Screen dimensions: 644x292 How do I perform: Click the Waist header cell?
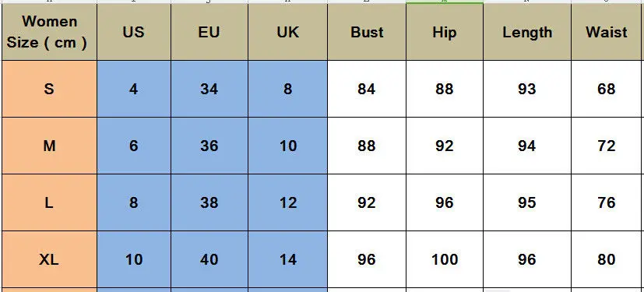pyautogui.click(x=608, y=32)
